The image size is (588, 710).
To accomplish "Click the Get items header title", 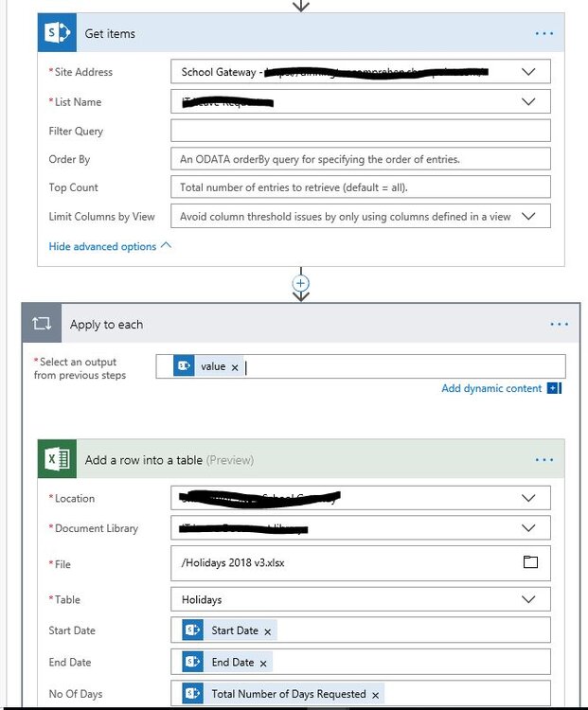I will tap(110, 34).
